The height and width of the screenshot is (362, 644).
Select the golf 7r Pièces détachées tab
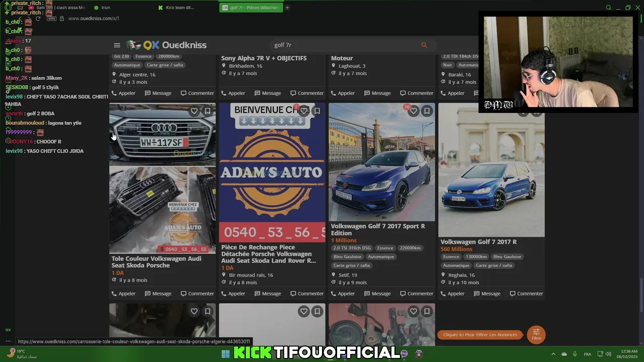tap(251, 8)
